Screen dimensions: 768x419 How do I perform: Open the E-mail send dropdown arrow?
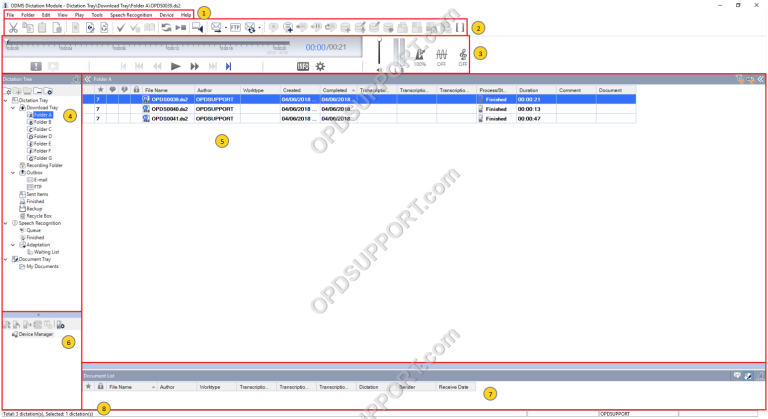click(x=226, y=28)
